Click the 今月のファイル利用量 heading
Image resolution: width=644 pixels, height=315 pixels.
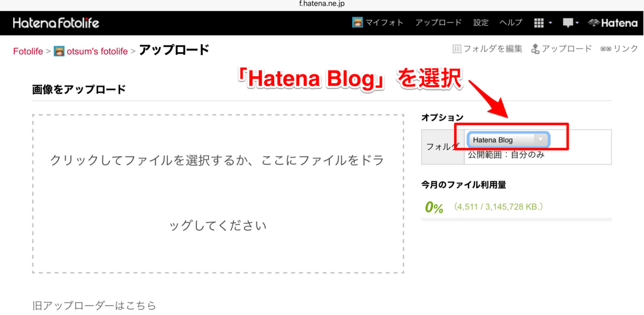[x=464, y=185]
